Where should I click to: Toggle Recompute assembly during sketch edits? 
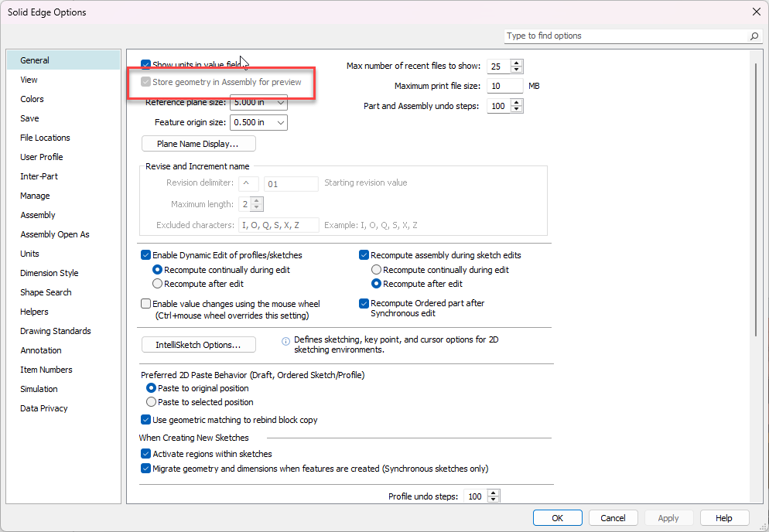pyautogui.click(x=364, y=255)
